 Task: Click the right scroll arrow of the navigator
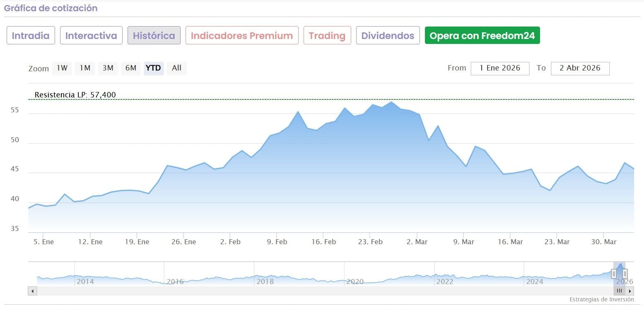pos(630,291)
